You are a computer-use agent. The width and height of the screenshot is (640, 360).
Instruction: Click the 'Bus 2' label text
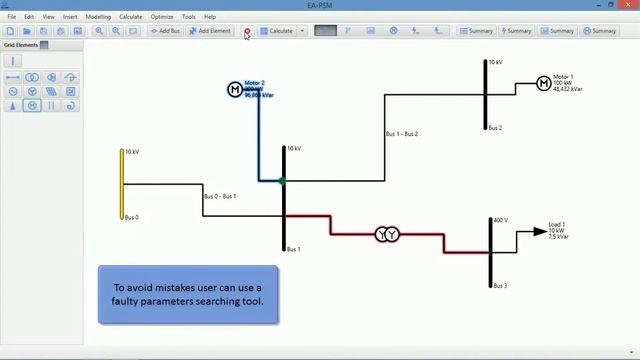pos(495,128)
